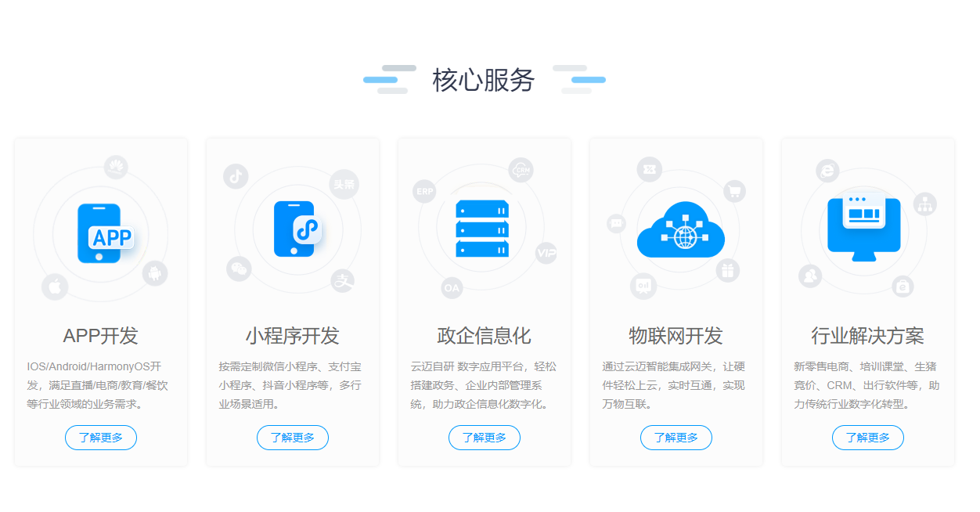Viewport: 980px width, 512px height.
Task: Click the 核心服务 section heading
Action: (484, 80)
